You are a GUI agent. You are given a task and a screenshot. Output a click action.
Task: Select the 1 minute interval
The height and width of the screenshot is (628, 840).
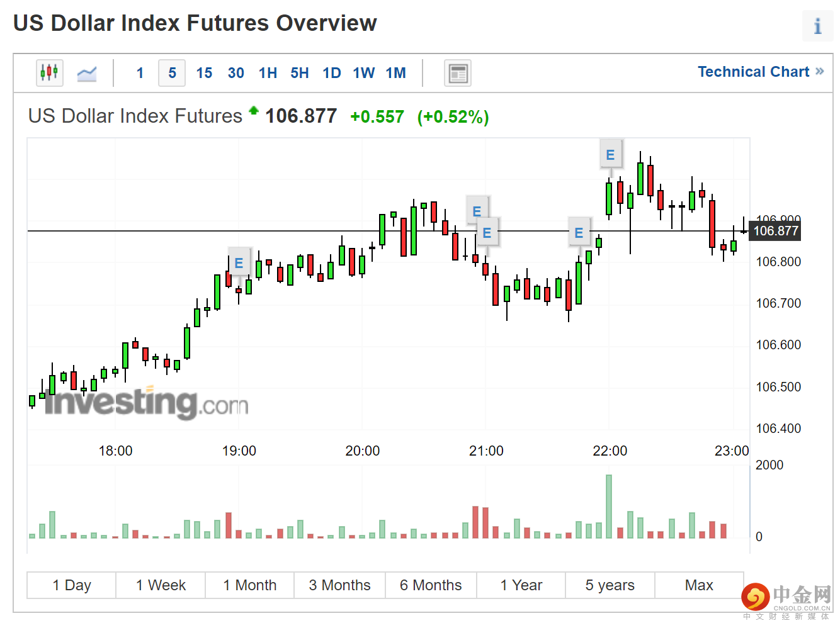[140, 73]
